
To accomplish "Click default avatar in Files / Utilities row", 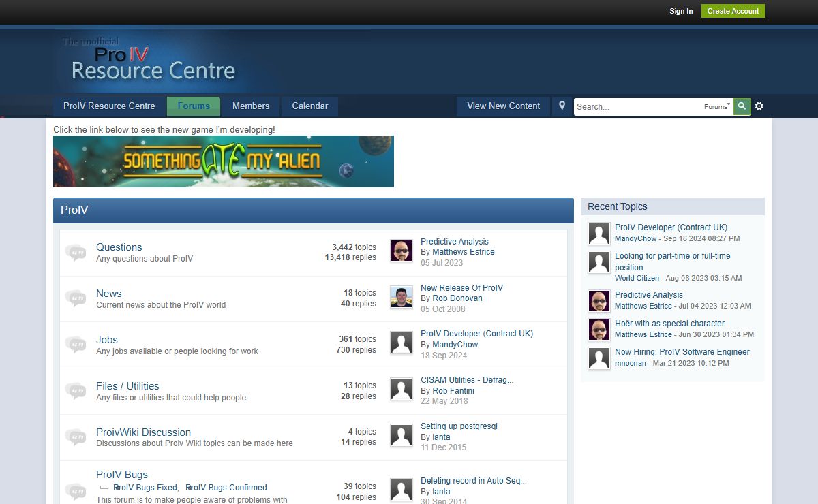I will click(402, 390).
